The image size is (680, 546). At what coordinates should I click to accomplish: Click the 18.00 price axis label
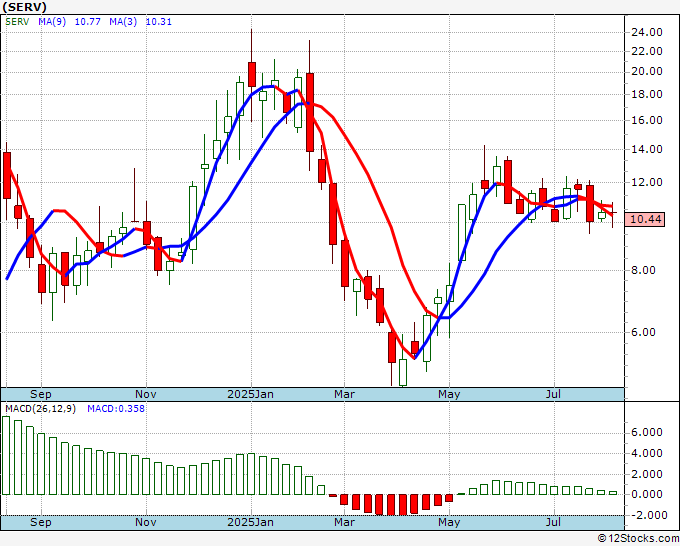(647, 94)
